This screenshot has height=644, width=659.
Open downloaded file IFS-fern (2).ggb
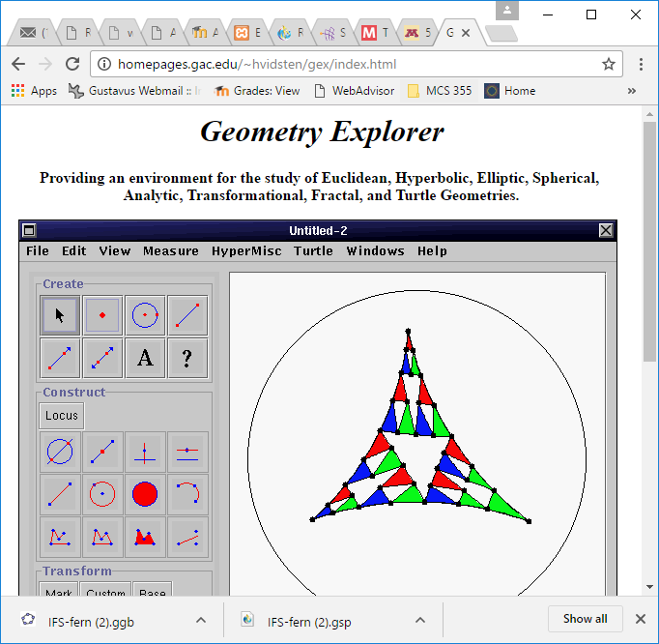point(91,622)
